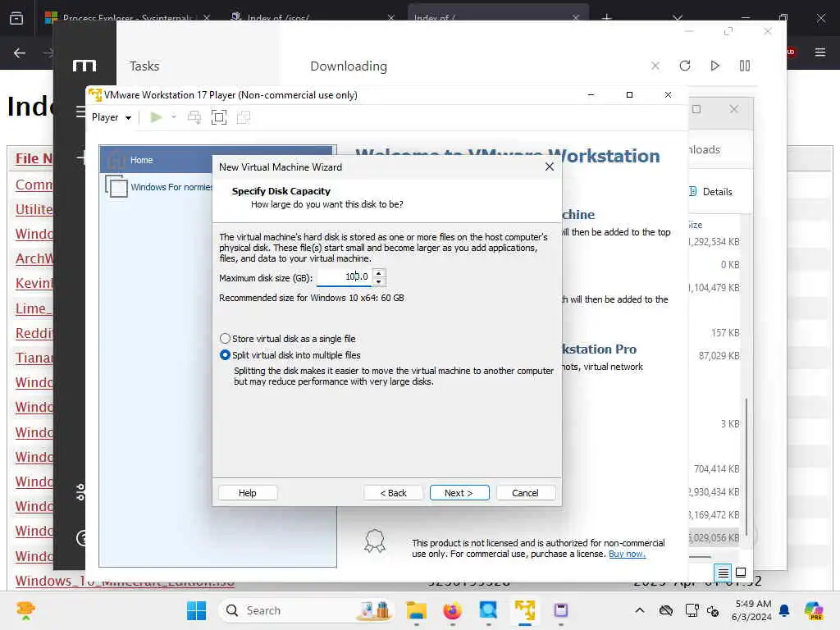The image size is (840, 630).
Task: Switch to Process Explorer browser tab
Action: click(127, 18)
